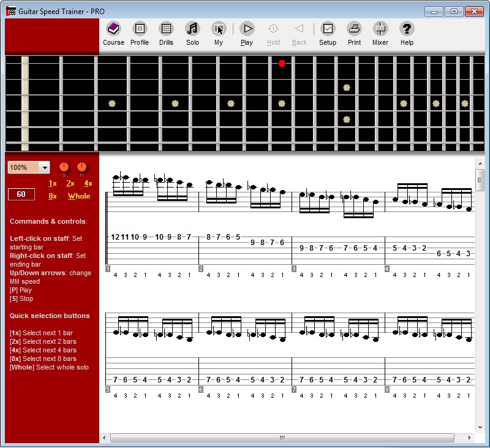Open the Profile toolbar icon

(x=140, y=29)
